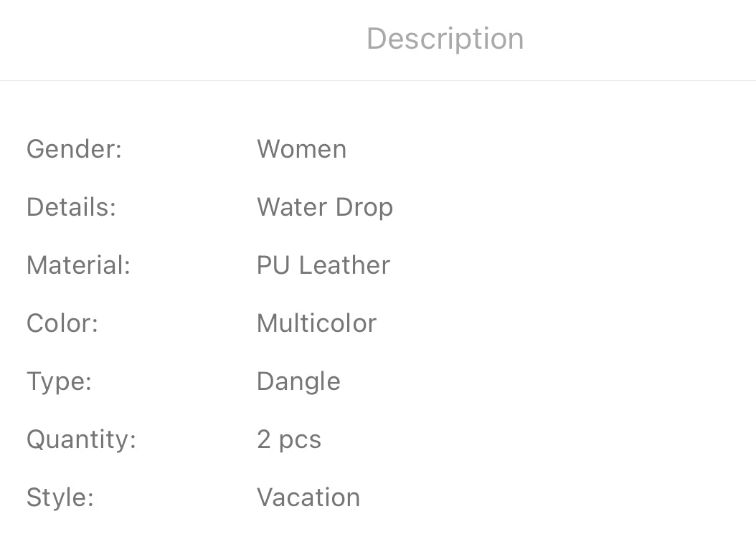Click the word Leather in Material value
The image size is (756, 534).
pyautogui.click(x=344, y=265)
